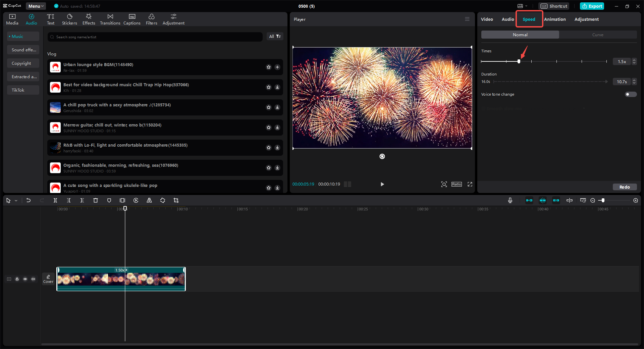
Task: Click the microphone record voiceover icon
Action: coord(510,200)
